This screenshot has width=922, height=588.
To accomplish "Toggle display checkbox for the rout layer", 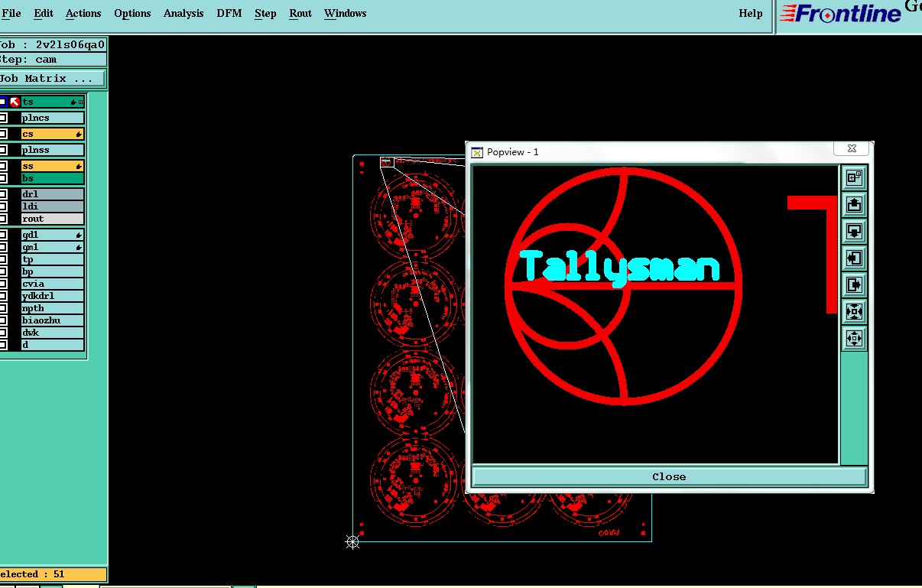I will 3,219.
